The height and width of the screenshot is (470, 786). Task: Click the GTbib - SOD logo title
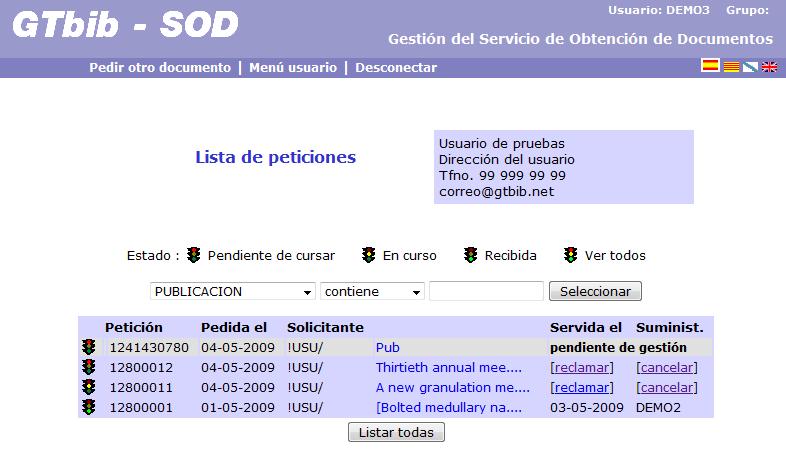pyautogui.click(x=125, y=24)
